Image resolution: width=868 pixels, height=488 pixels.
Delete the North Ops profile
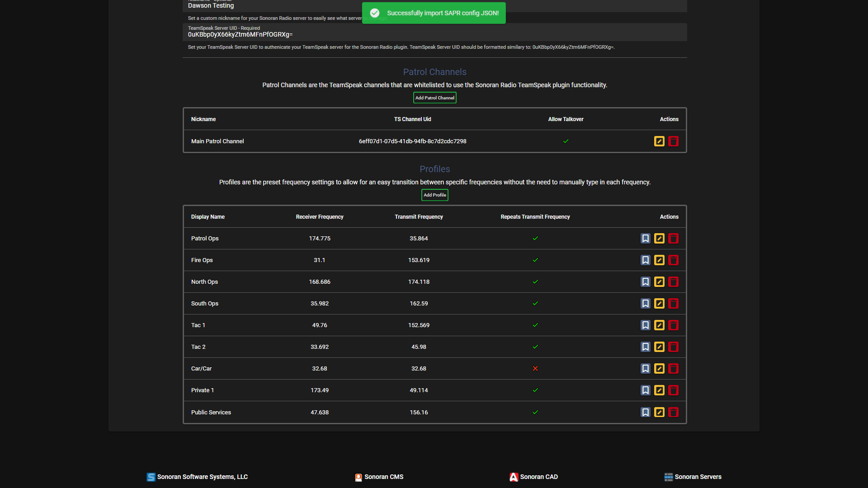pyautogui.click(x=673, y=282)
